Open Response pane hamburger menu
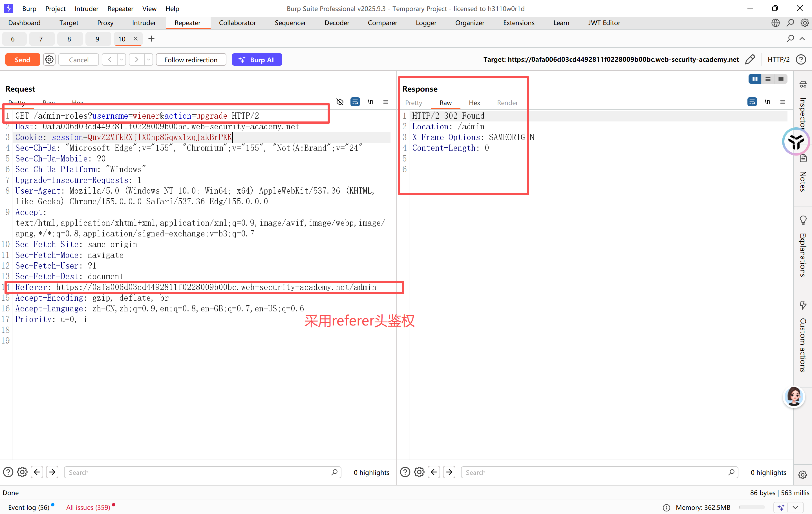The image size is (812, 514). pyautogui.click(x=783, y=102)
